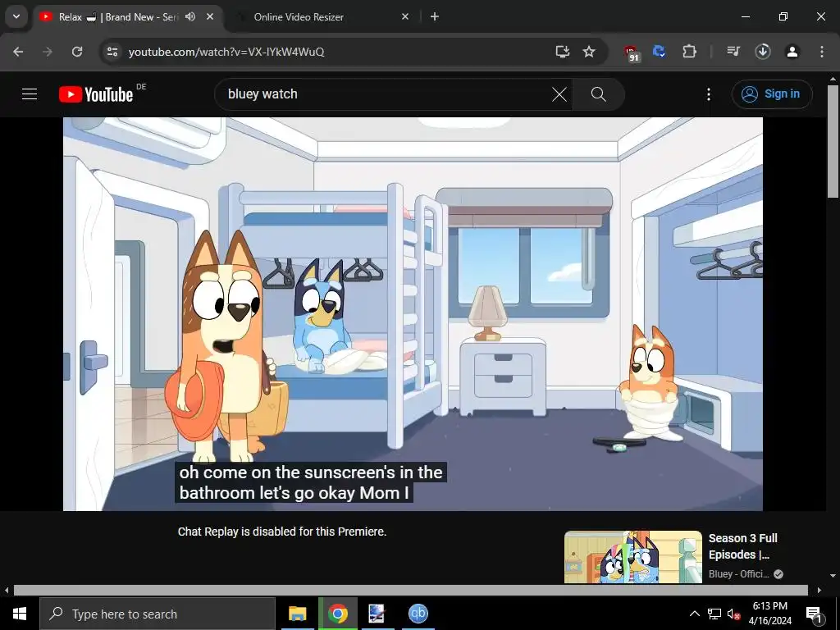840x630 pixels.
Task: Close the Relax YouTube tab
Action: [x=210, y=16]
